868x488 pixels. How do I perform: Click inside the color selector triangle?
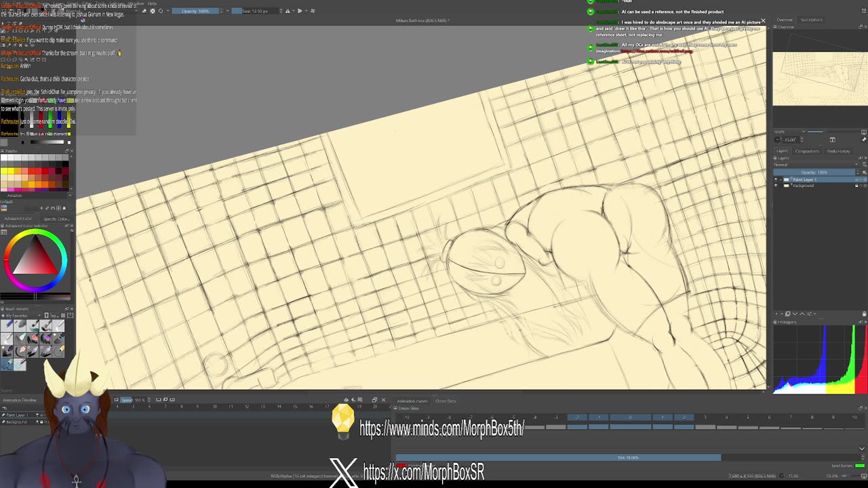click(x=35, y=260)
